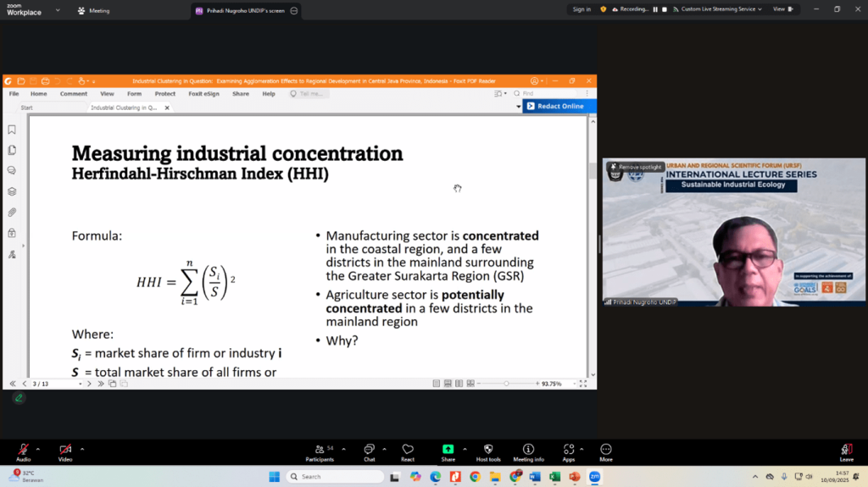Switch to the Start tab
The image size is (868, 487).
tap(27, 108)
